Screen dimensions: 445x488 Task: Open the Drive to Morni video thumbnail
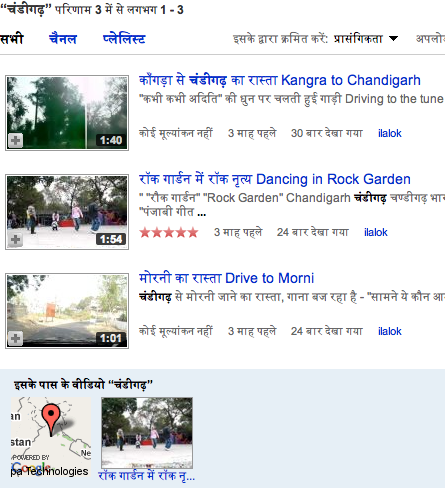pos(67,311)
